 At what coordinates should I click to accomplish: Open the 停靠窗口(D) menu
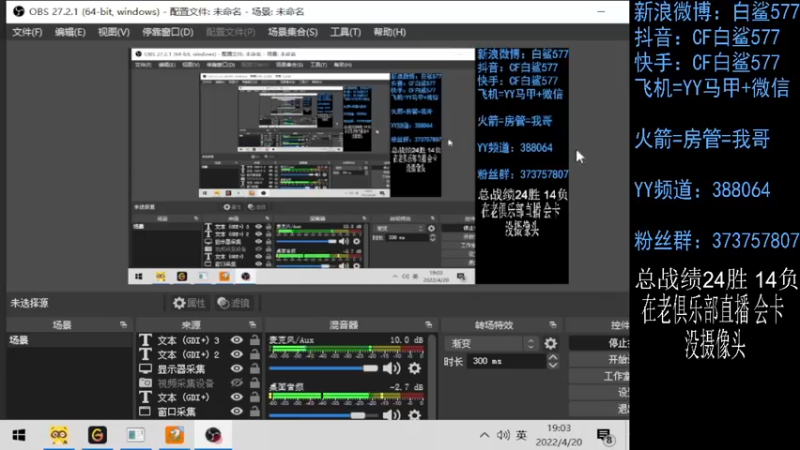[x=167, y=32]
